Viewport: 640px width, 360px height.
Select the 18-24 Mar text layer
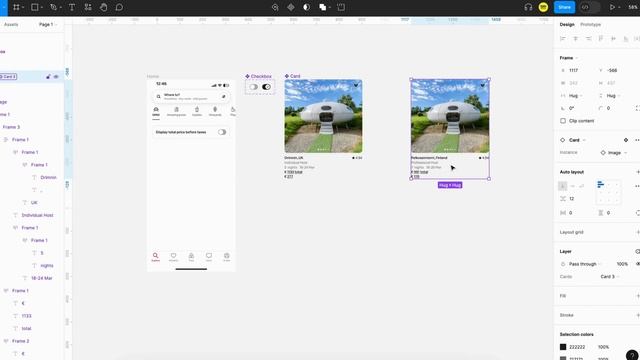point(42,278)
